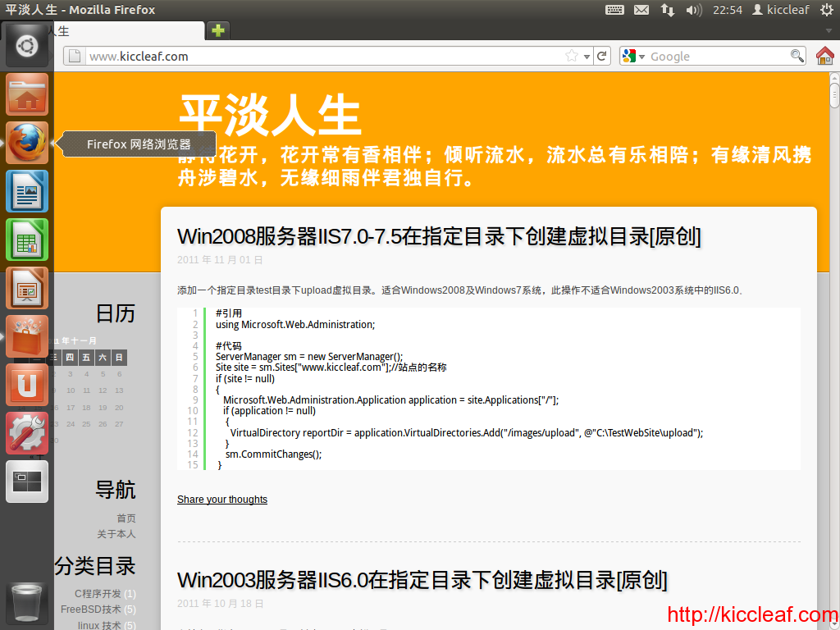Bookmark this page with the star icon

pos(572,56)
